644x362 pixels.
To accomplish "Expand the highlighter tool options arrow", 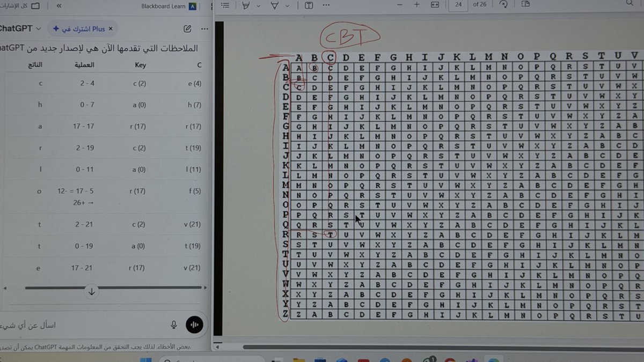I will point(259,5).
